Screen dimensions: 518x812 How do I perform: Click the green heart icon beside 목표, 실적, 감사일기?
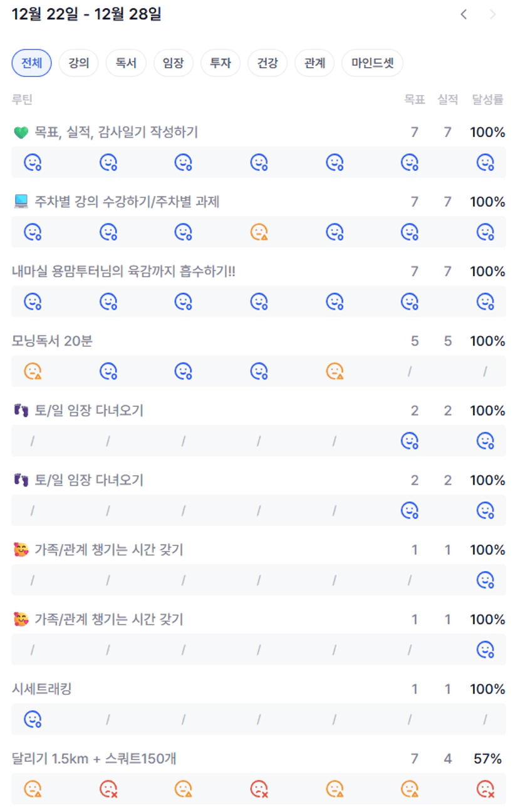pyautogui.click(x=21, y=132)
